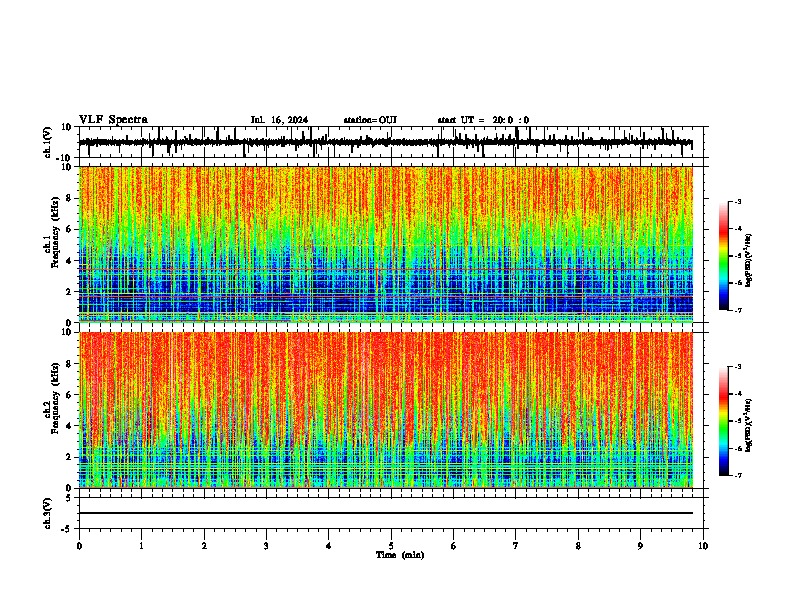The height and width of the screenshot is (612, 792).
Task: Click the ch.1 colorbar log(PSD) units label
Action: 749,260
